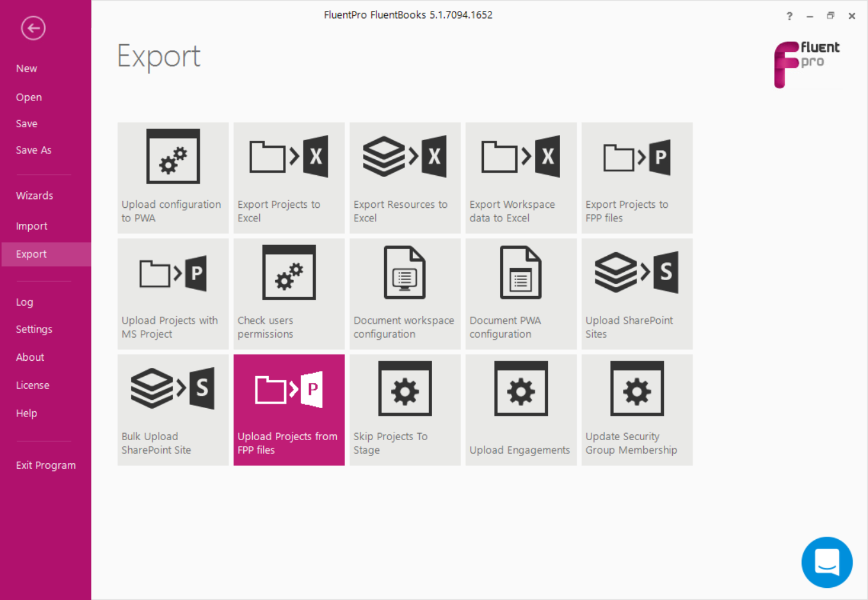868x600 pixels.
Task: Select Open in the sidebar menu
Action: [x=29, y=97]
